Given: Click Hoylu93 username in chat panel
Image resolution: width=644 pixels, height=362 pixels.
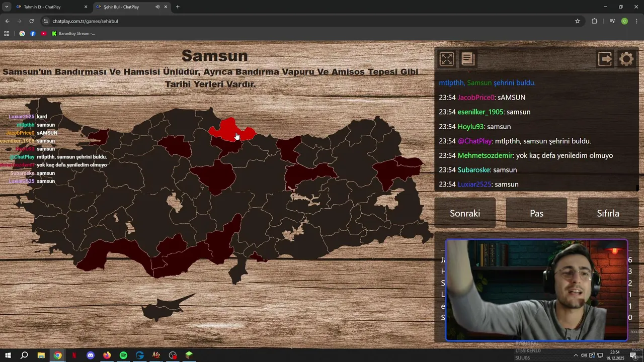Looking at the screenshot, I should [470, 127].
